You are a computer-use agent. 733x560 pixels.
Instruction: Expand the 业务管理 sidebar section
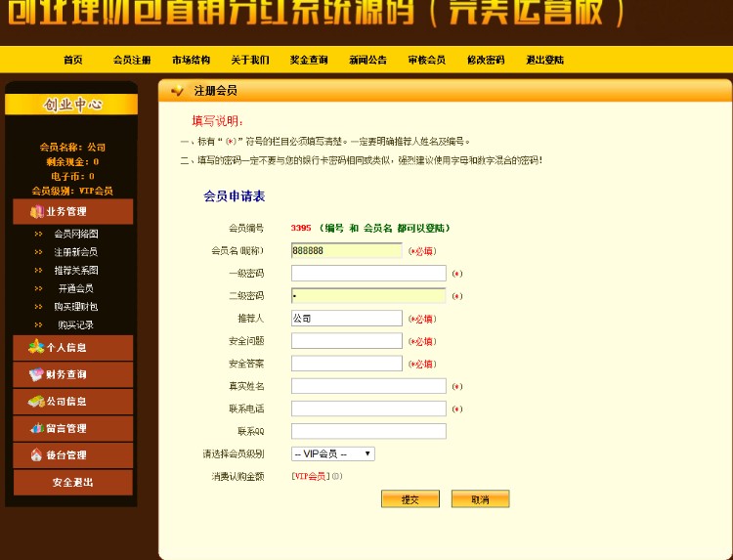pyautogui.click(x=73, y=212)
